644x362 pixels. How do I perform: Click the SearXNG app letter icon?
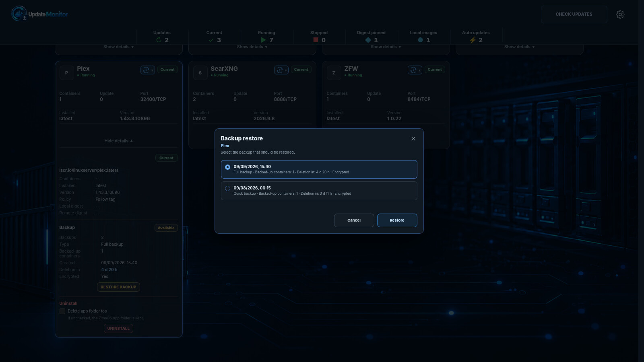200,73
